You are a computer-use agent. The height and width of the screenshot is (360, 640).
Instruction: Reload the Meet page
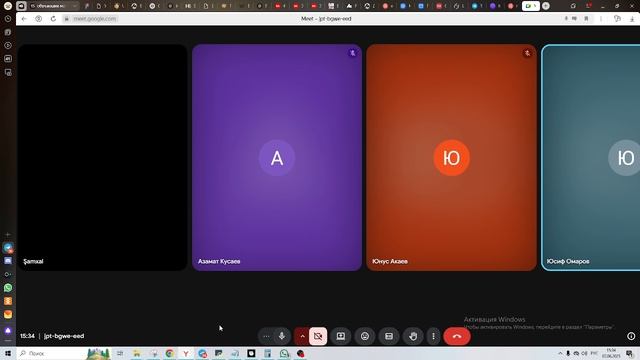click(53, 19)
